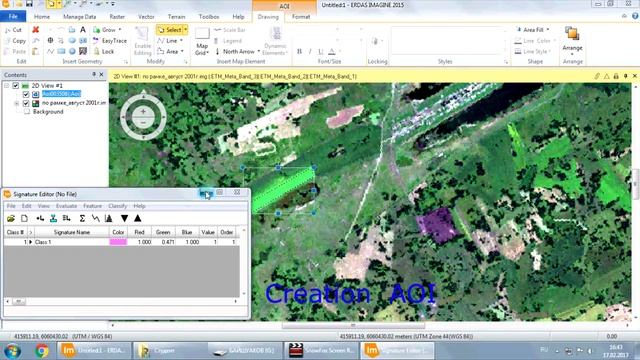The image size is (640, 360).
Task: Open the Select tool dropdown arrow
Action: point(185,30)
